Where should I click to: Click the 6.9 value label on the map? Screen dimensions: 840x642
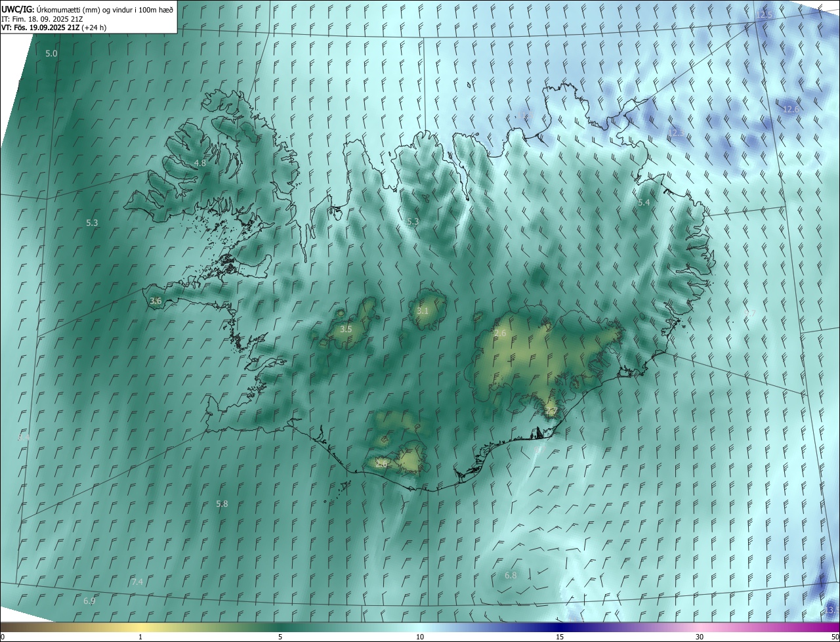tap(89, 601)
